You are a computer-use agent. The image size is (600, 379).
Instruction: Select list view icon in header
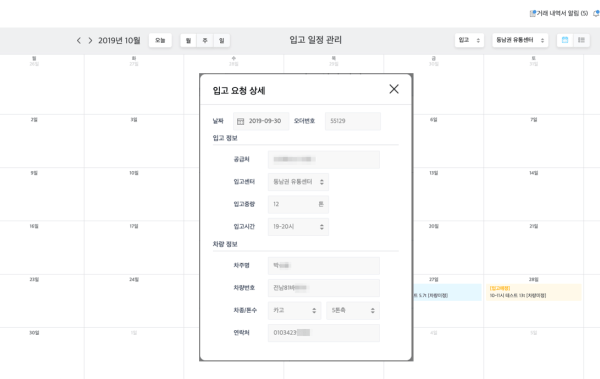pyautogui.click(x=581, y=40)
